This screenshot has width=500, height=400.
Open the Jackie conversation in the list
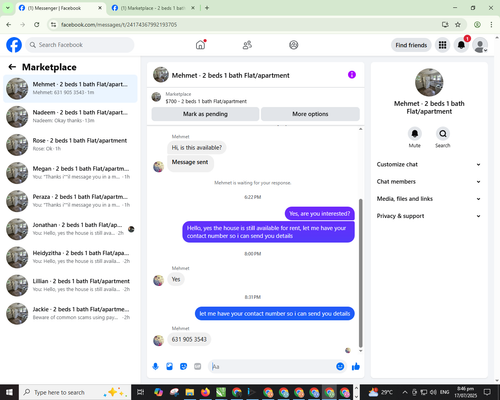pos(70,313)
